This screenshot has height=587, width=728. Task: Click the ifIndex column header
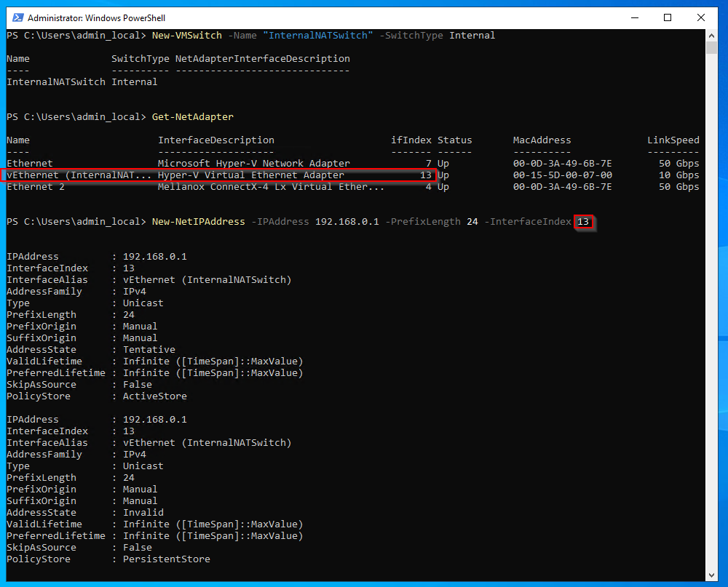pyautogui.click(x=411, y=140)
